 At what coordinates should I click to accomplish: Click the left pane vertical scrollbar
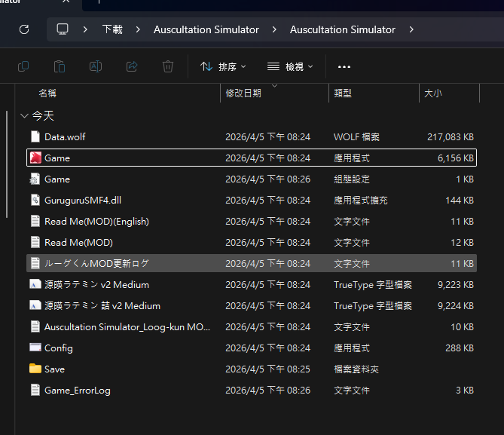tap(7, 164)
